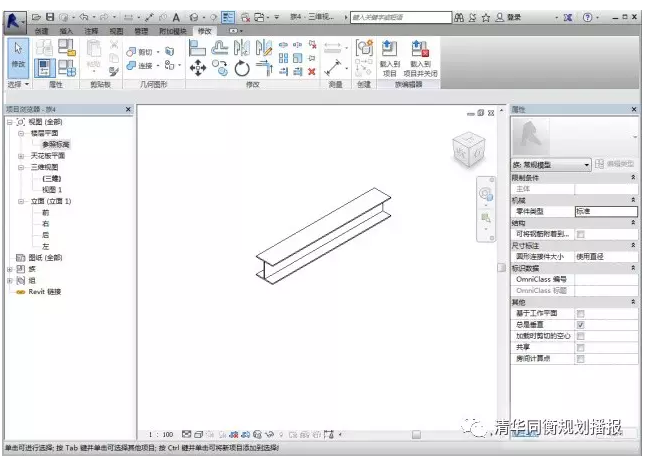The height and width of the screenshot is (459, 648).
Task: Click the Open folder icon in quick access toolbar
Action: [36, 17]
